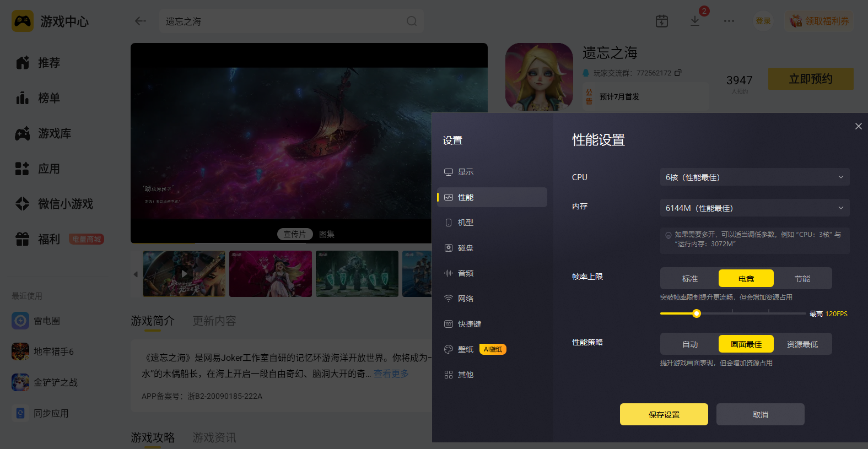Click 取消 button in settings
Screen dimensions: 868x449
[x=761, y=414]
